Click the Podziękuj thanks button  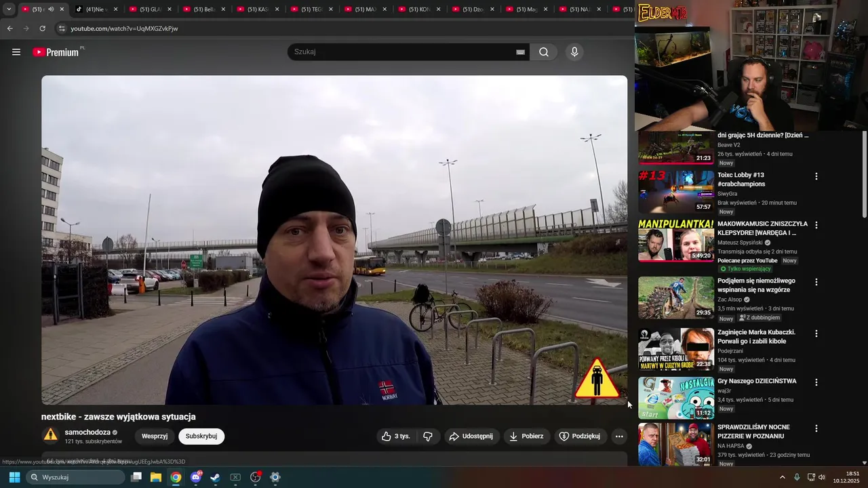click(x=580, y=436)
